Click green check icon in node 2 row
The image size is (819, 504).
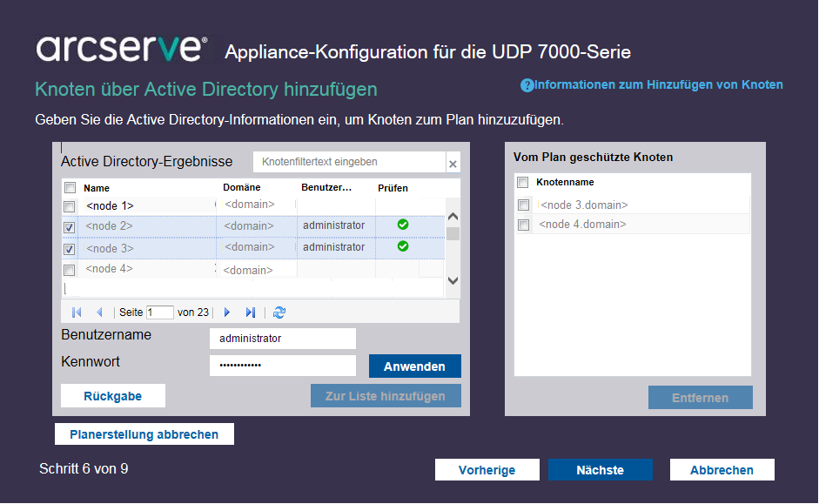point(403,225)
